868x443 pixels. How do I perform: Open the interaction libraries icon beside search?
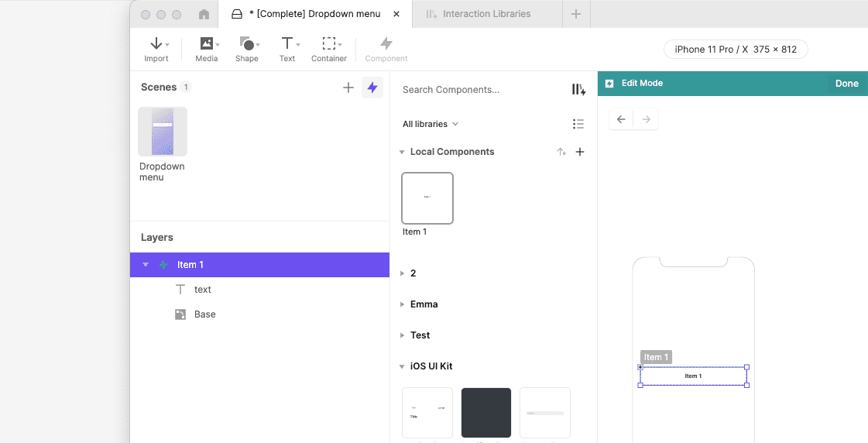click(578, 90)
